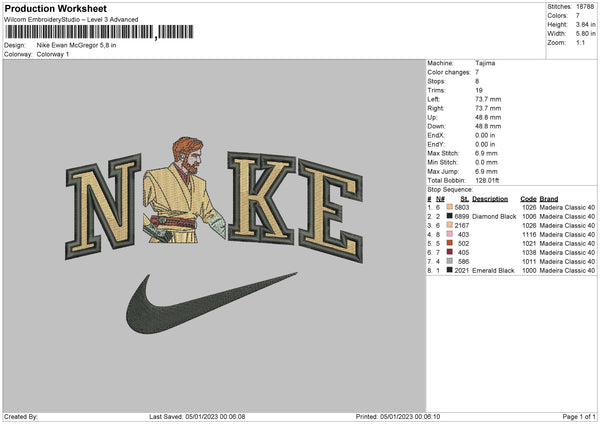Click the 'Stop Sequence:' heading

coord(450,190)
